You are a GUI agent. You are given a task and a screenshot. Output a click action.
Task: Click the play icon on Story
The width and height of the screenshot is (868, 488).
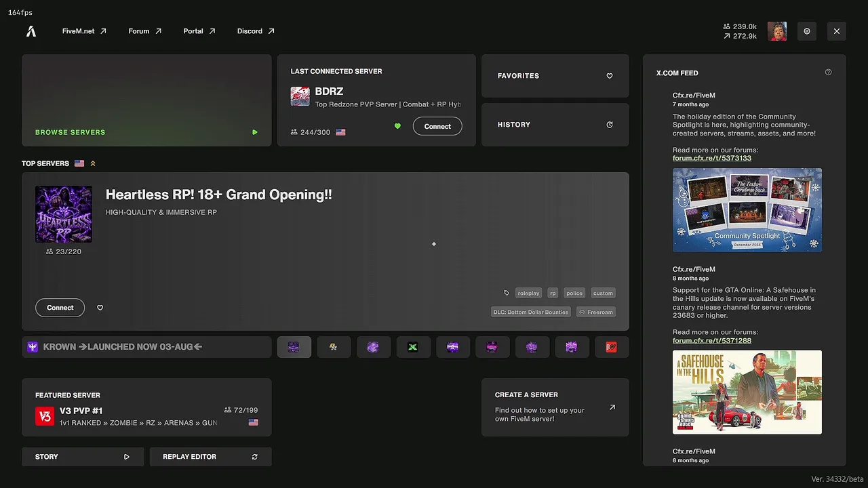point(127,457)
